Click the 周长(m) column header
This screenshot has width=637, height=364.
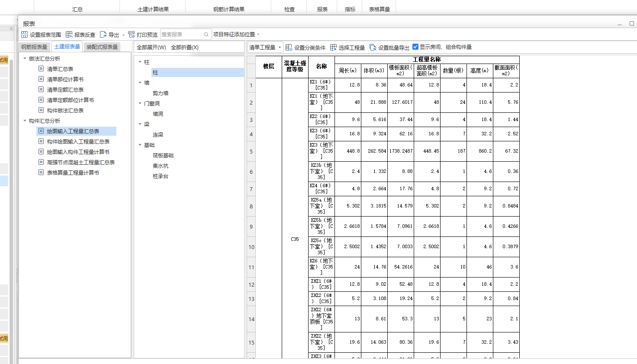pos(348,70)
